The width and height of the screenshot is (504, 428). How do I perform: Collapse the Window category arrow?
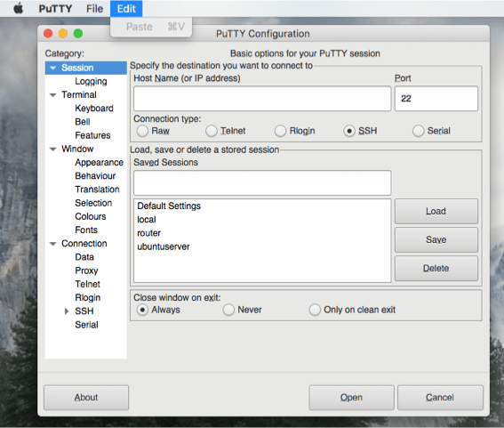[x=53, y=149]
